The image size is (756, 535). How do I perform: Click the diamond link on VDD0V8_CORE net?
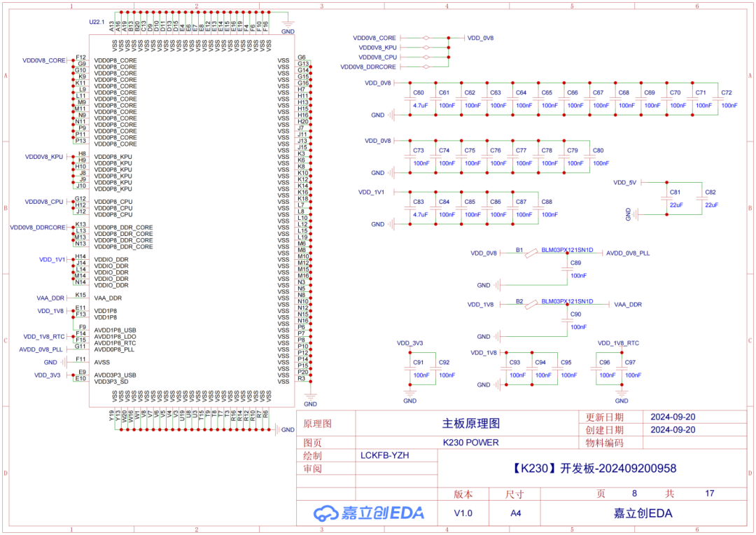[x=426, y=38]
